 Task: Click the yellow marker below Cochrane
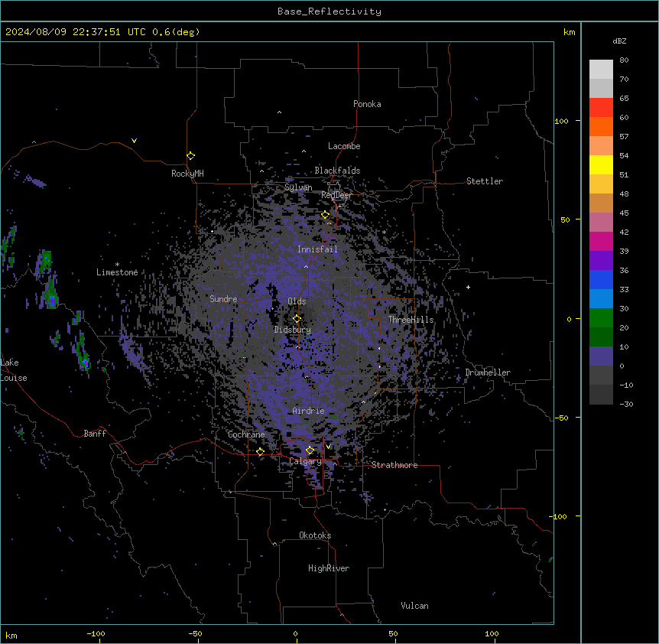coord(261,452)
